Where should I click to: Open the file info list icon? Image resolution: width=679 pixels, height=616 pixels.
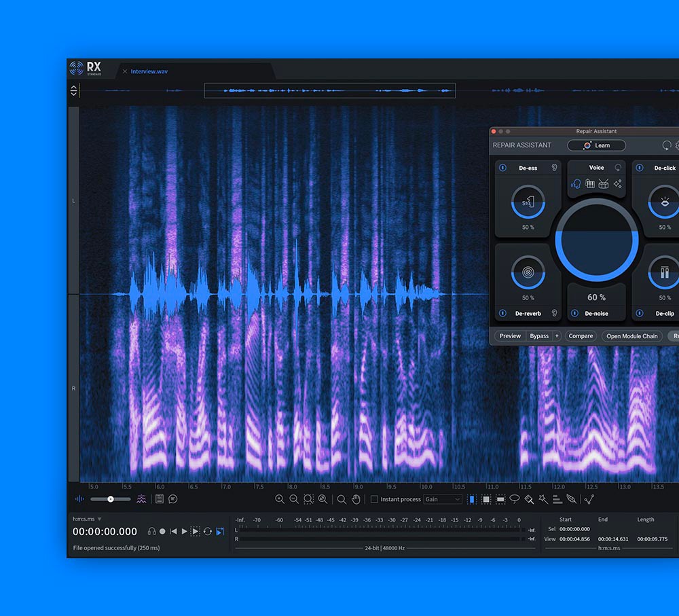[x=160, y=499]
